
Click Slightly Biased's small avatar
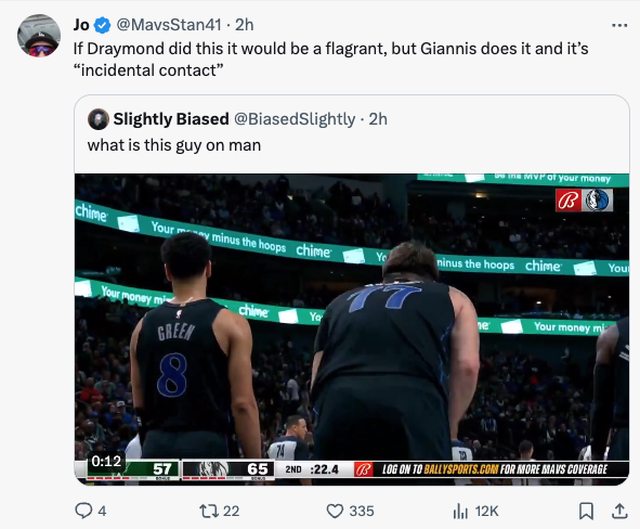pyautogui.click(x=98, y=119)
